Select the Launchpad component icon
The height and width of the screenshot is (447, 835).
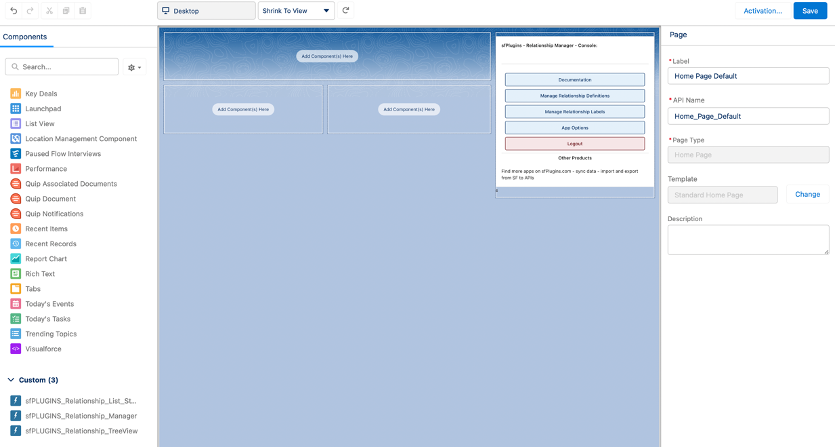(16, 108)
